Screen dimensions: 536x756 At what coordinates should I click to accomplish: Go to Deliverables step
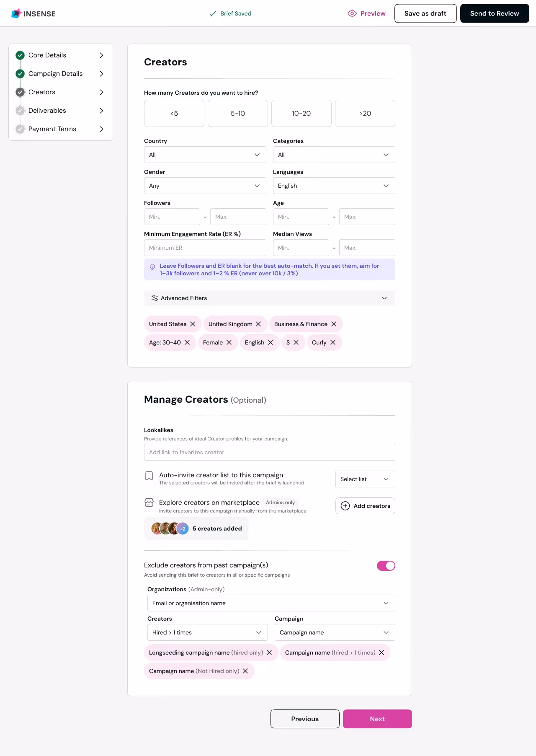click(x=61, y=111)
